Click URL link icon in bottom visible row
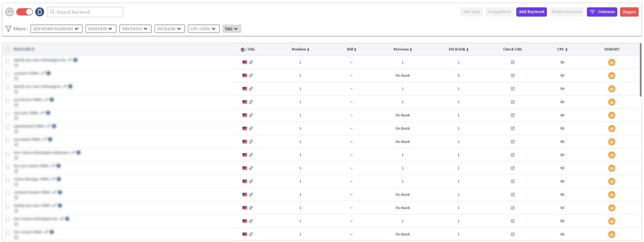Screen dimensions: 644x242 pyautogui.click(x=251, y=235)
